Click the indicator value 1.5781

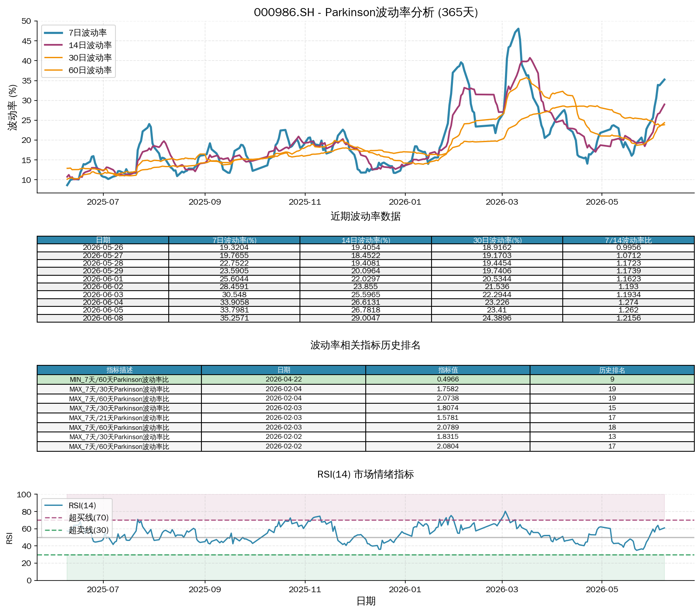click(x=448, y=418)
